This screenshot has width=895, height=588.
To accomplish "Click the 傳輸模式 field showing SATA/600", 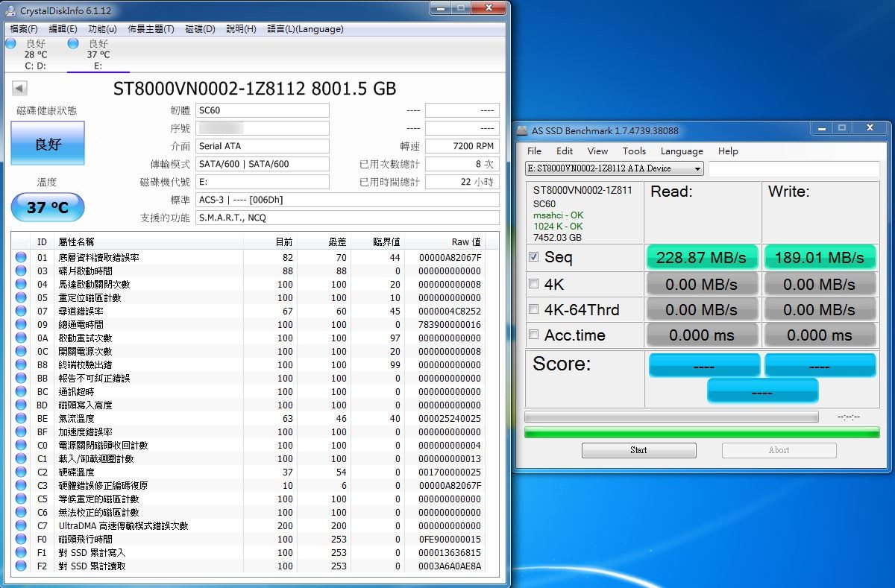I will (262, 164).
